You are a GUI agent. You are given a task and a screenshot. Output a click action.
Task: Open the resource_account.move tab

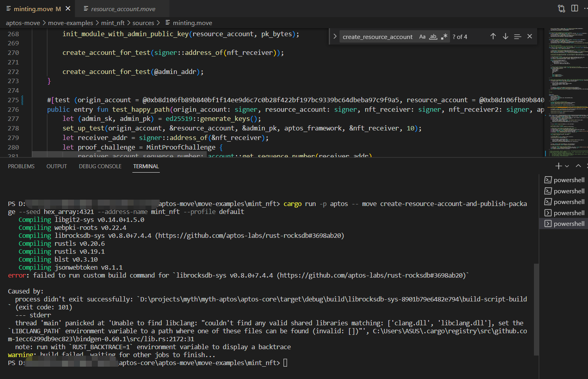(x=123, y=9)
